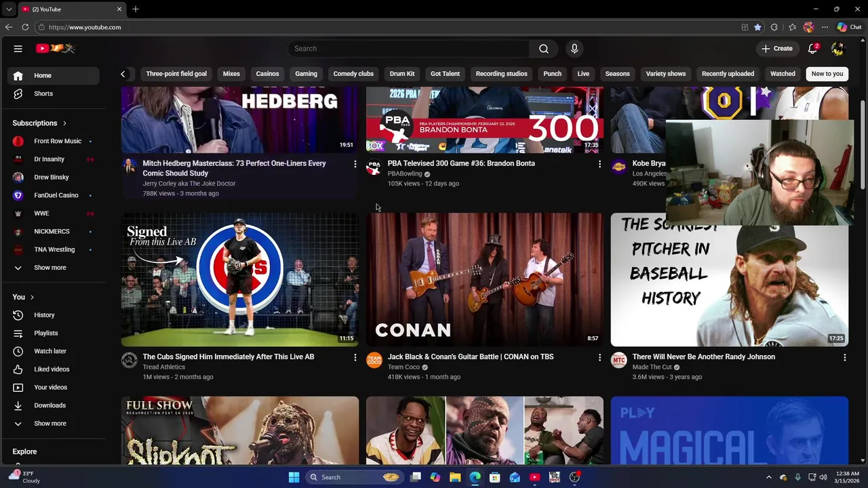This screenshot has height=488, width=868.
Task: Open more options for Randy Johnson video
Action: click(x=844, y=357)
